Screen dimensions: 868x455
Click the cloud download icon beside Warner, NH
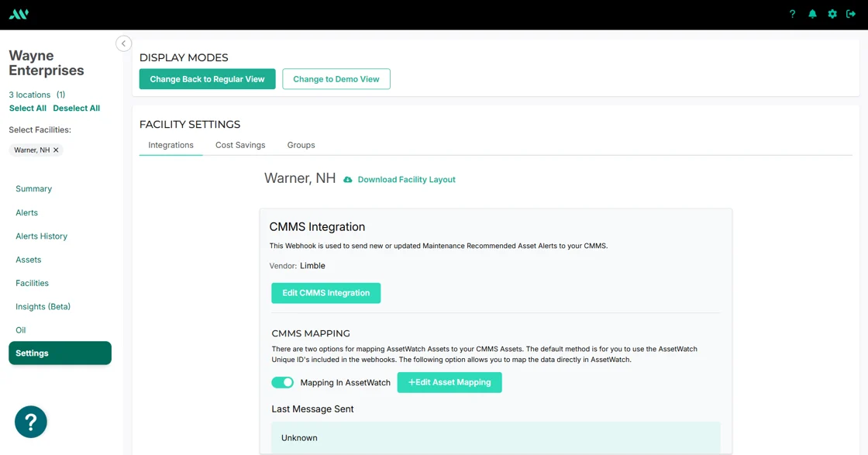point(348,179)
